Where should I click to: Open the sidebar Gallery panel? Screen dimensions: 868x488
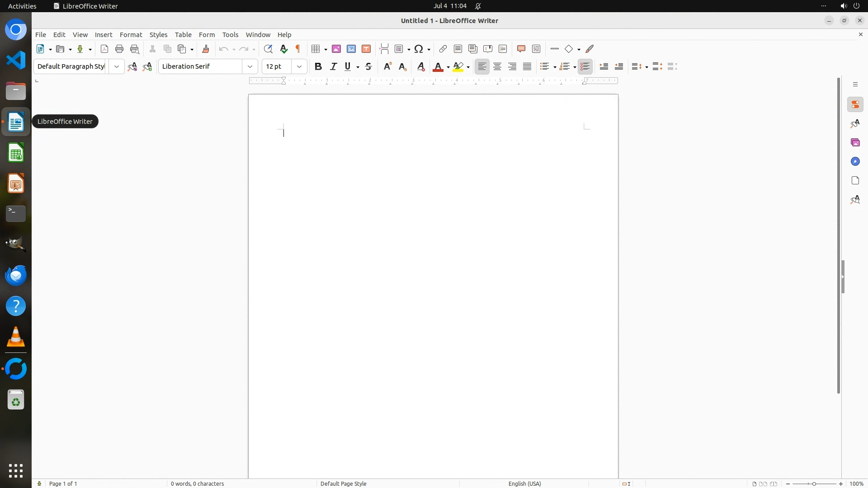coord(855,142)
